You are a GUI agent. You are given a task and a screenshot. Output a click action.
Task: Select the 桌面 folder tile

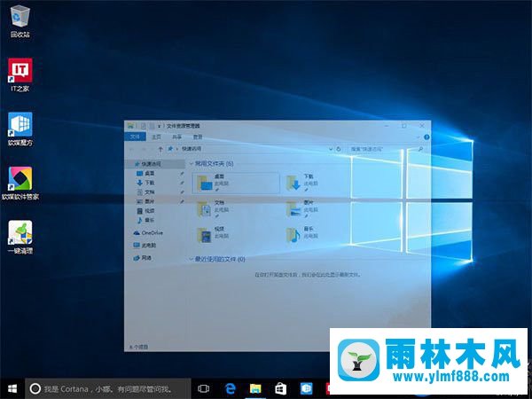[x=236, y=183]
